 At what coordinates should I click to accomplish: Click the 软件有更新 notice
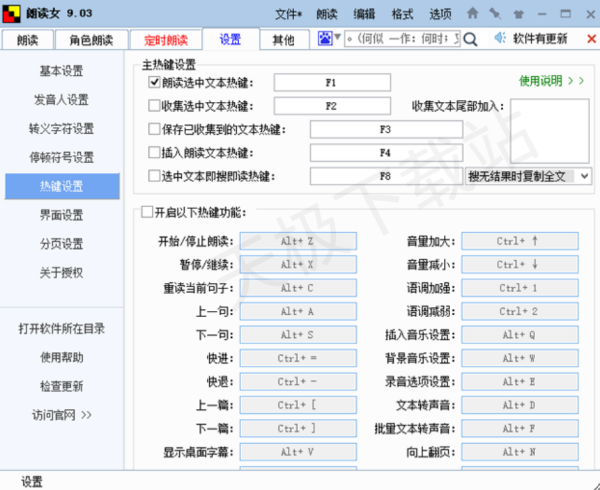(x=540, y=38)
